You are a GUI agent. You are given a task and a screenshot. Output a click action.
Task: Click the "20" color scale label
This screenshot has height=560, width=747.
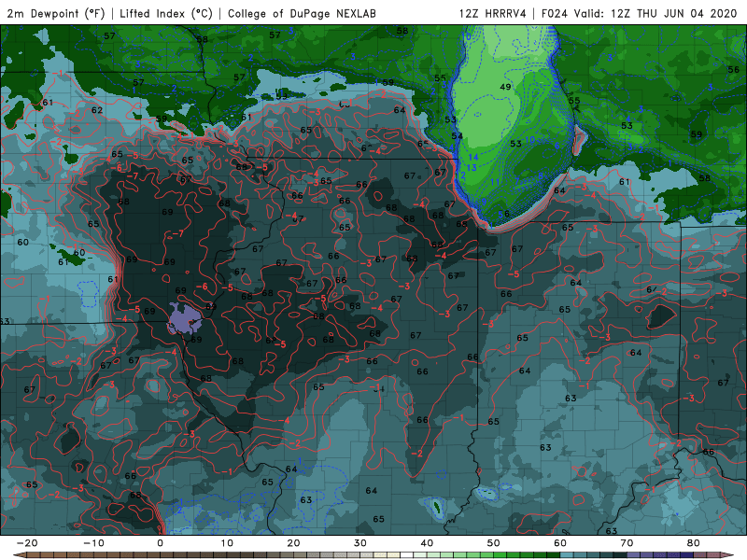pos(293,543)
